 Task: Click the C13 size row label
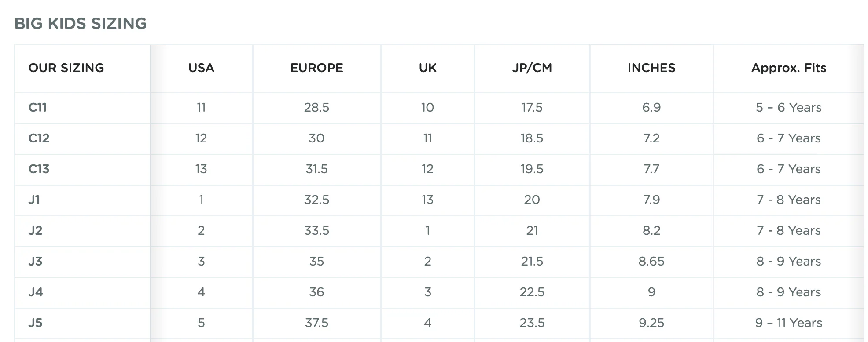(x=39, y=169)
